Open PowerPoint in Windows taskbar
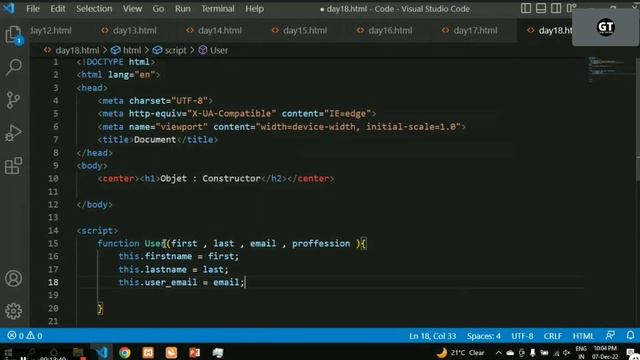Screen dimensions: 640x360 coord(194,352)
